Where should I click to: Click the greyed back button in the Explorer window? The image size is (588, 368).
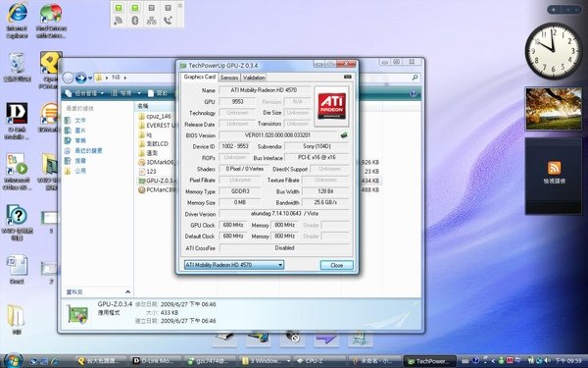click(68, 78)
